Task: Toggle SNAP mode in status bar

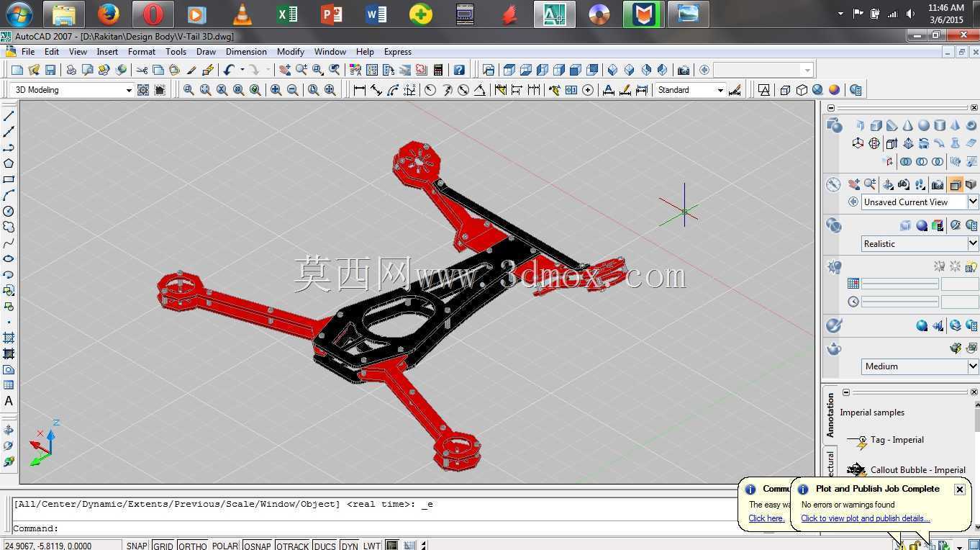Action: (x=137, y=546)
